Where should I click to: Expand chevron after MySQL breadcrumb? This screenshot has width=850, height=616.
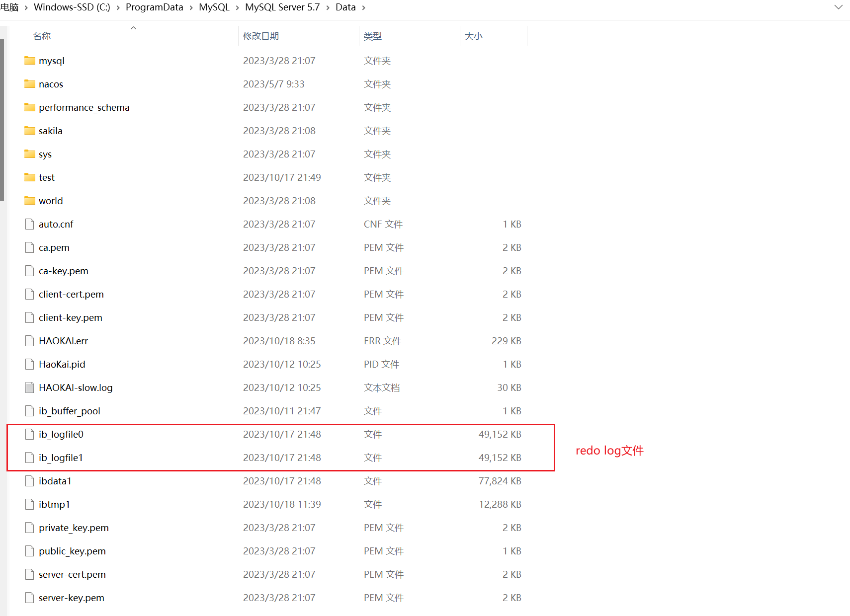click(237, 8)
